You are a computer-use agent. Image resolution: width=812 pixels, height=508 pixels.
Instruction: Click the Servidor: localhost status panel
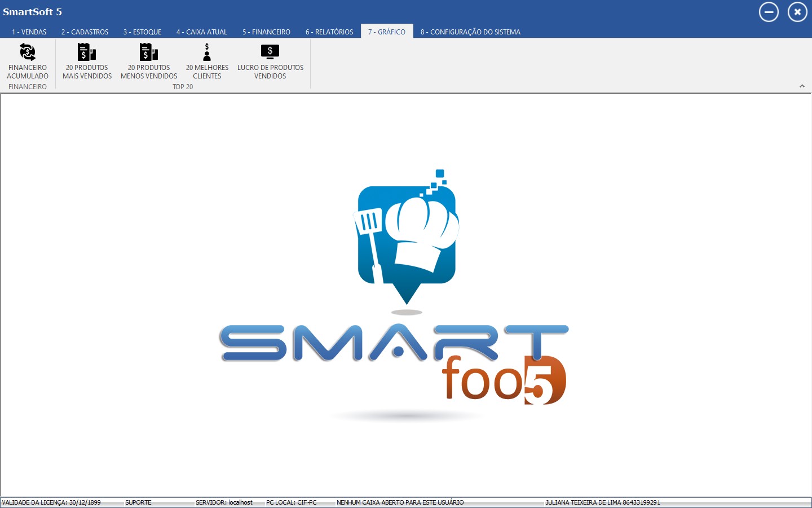tap(224, 502)
